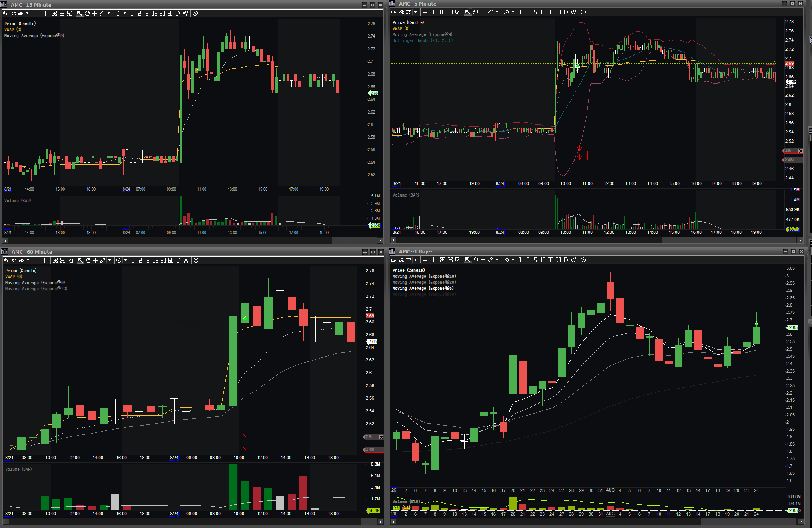
Task: Click zoom out icon in AMC 15 Minute chart
Action: [62, 13]
